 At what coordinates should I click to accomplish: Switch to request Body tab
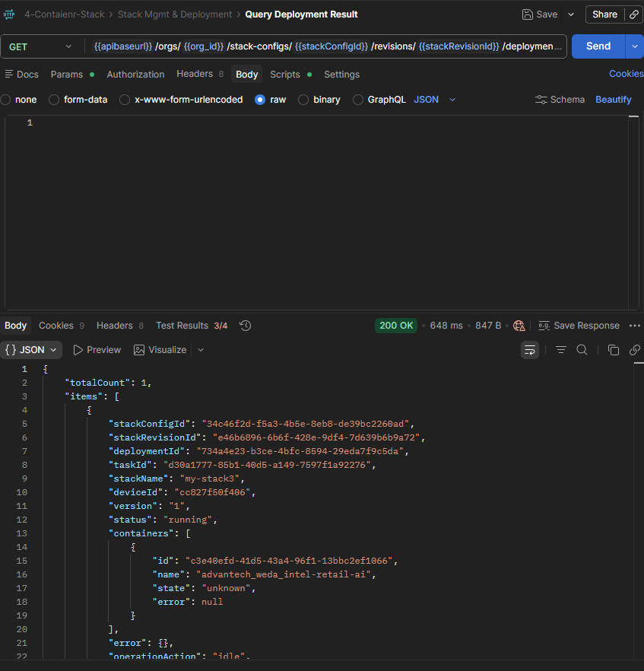[247, 74]
